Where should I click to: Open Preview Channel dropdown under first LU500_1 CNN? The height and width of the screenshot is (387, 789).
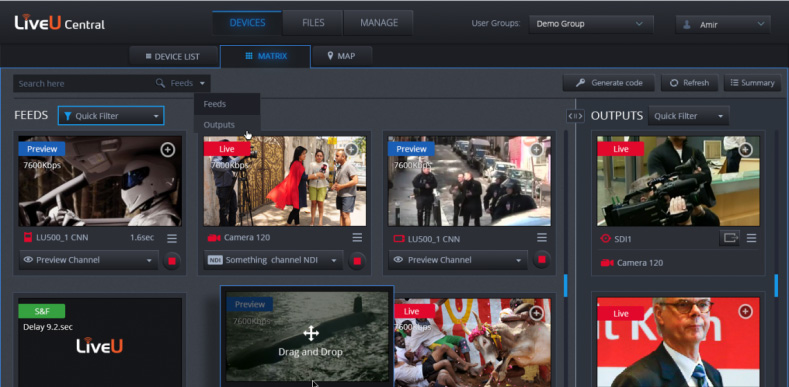tap(89, 260)
